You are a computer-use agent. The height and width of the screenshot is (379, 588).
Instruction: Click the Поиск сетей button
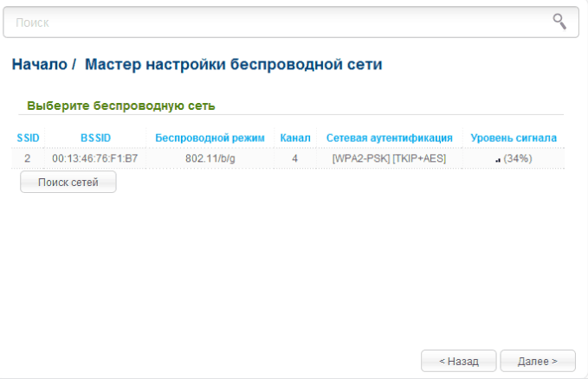[x=68, y=183]
